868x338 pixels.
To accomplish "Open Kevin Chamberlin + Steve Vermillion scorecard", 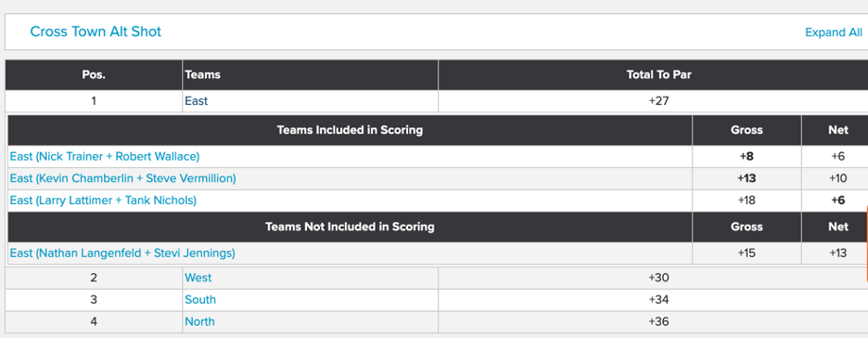I will (123, 178).
